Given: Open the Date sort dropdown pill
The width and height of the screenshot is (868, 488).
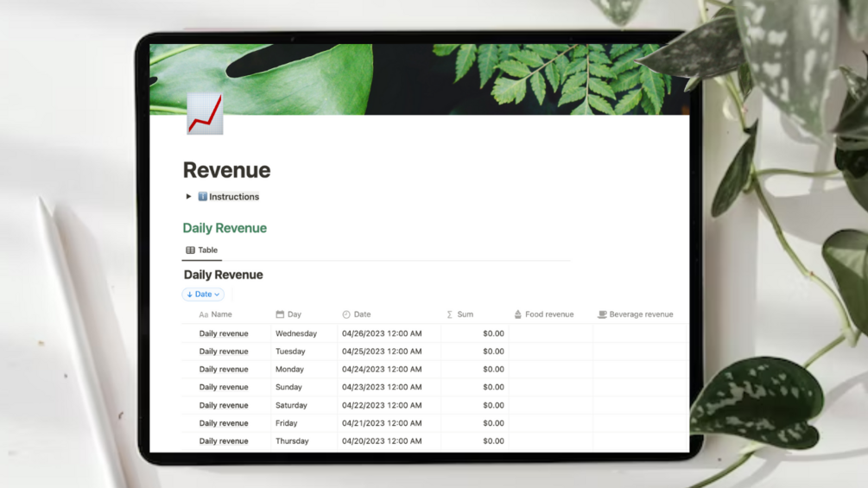Looking at the screenshot, I should click(x=203, y=295).
